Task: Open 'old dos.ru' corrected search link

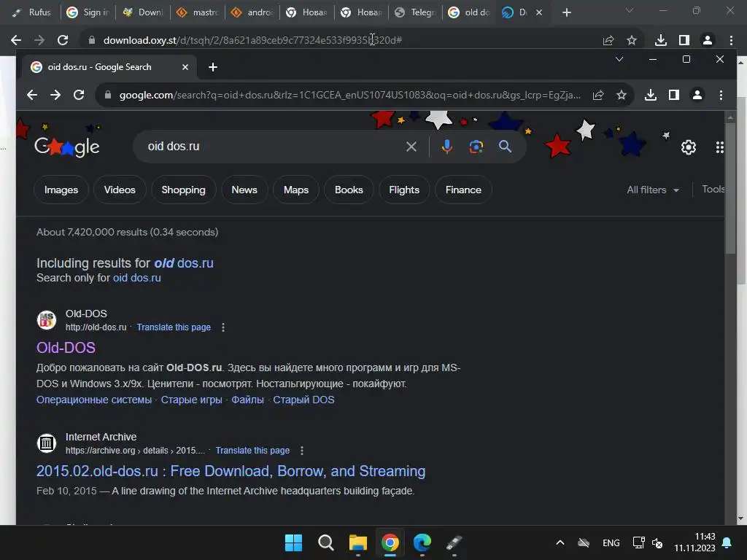Action: pyautogui.click(x=183, y=262)
